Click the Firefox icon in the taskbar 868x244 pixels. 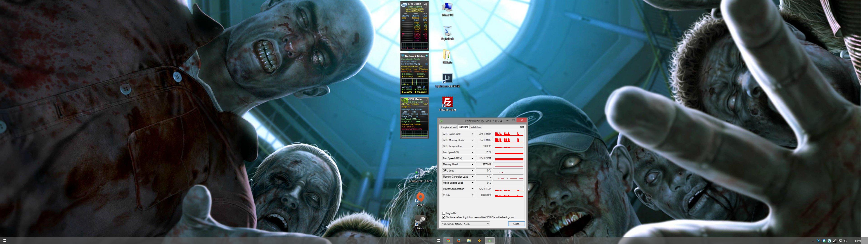(459, 241)
